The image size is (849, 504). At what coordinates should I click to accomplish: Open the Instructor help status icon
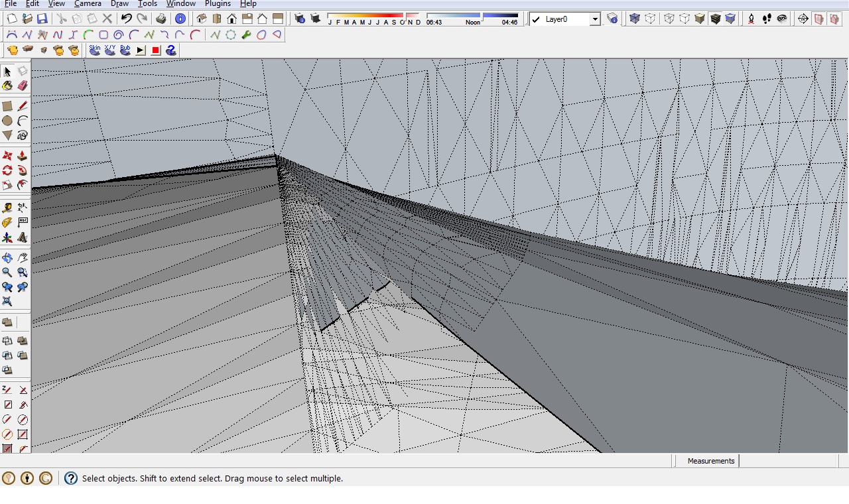70,478
